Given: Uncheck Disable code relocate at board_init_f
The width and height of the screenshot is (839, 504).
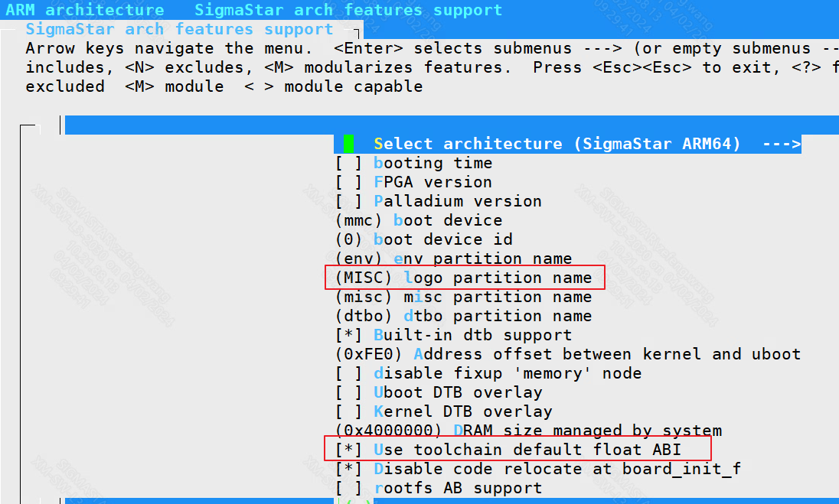Looking at the screenshot, I should [x=348, y=469].
